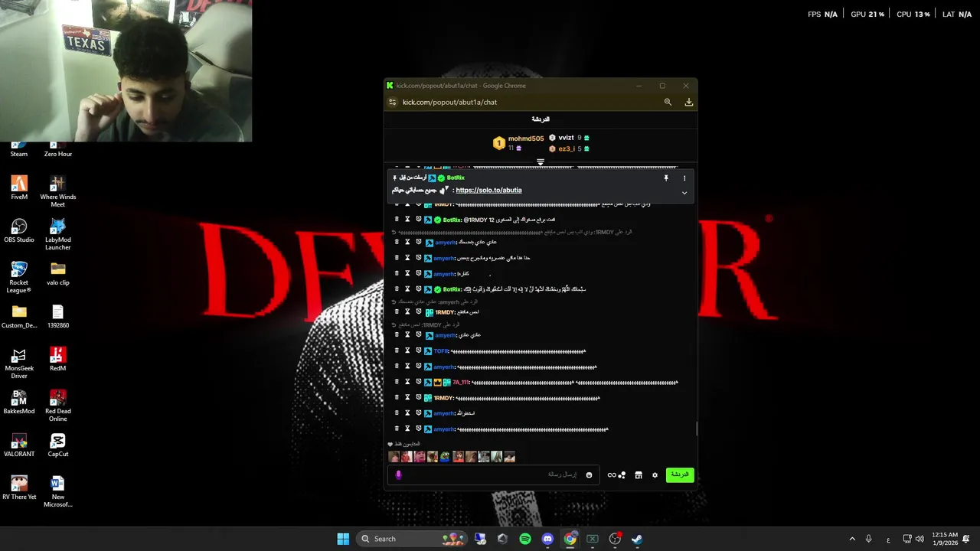
Task: Open Steam desktop shortcut
Action: click(19, 148)
